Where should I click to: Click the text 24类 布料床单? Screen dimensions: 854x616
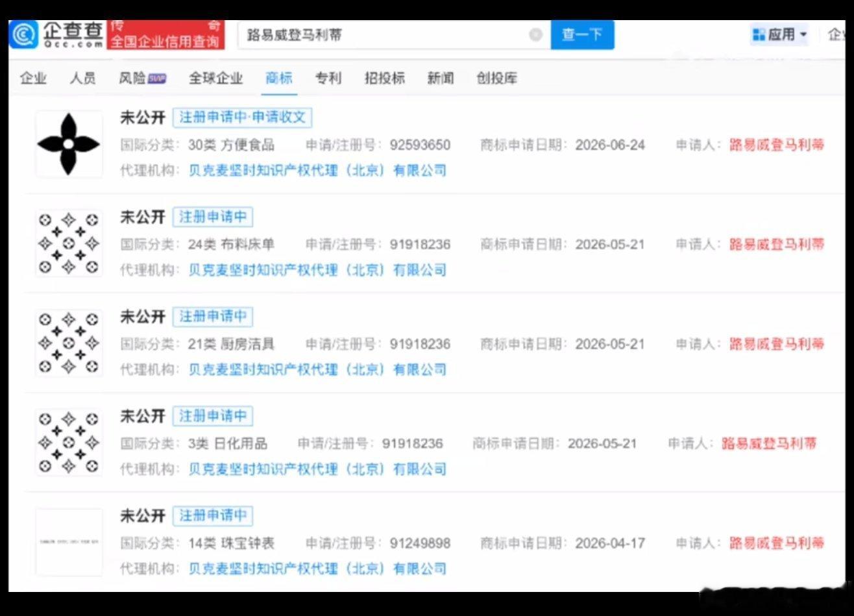[x=231, y=244]
